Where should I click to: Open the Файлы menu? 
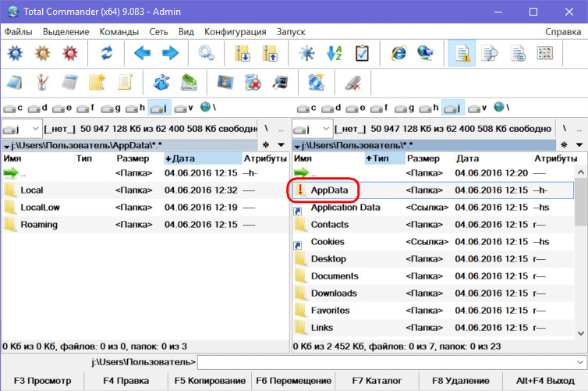[x=18, y=32]
